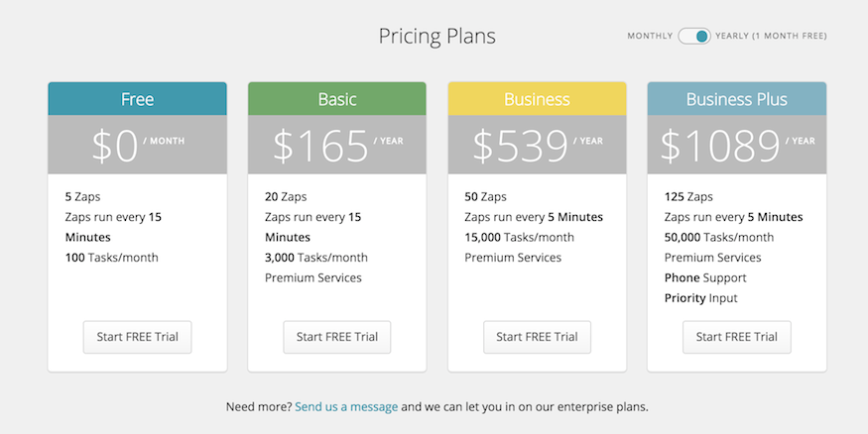Screen dimensions: 868x434
Task: Click Phone Support in Business Plus
Action: pos(705,278)
